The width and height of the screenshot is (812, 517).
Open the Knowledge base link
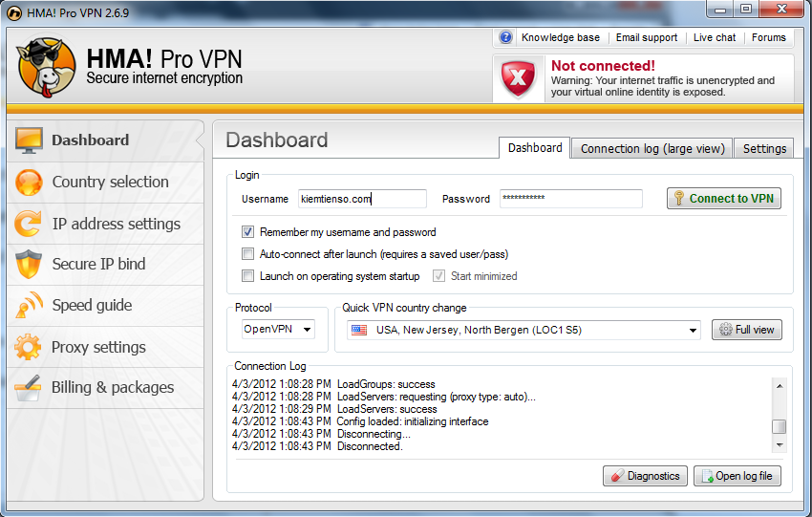561,38
